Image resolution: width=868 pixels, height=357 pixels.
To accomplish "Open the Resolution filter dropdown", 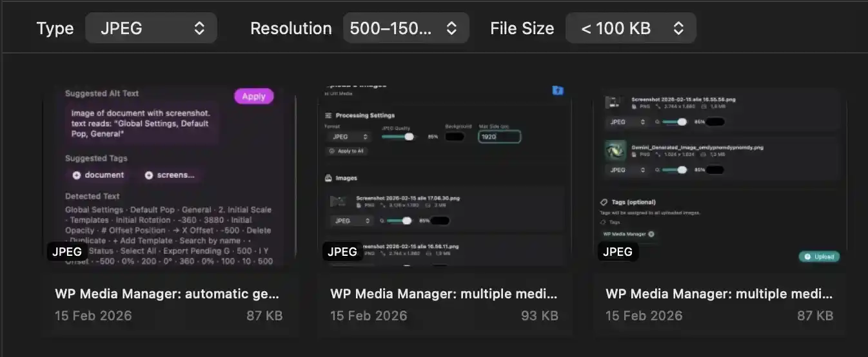I will point(406,28).
